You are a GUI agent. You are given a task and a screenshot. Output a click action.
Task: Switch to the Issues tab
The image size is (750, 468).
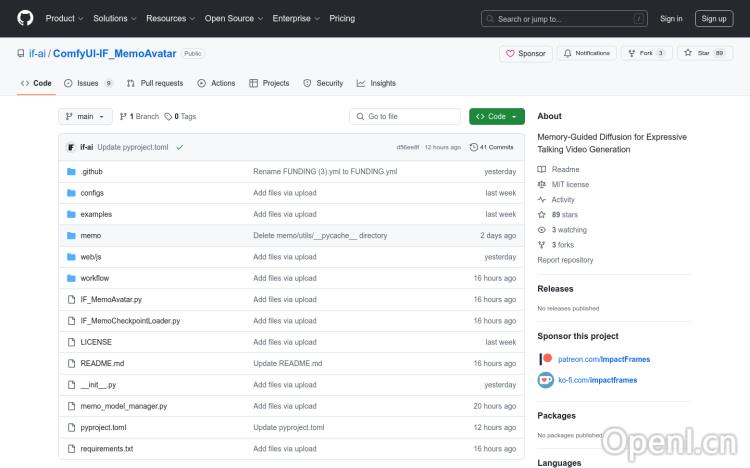[88, 83]
